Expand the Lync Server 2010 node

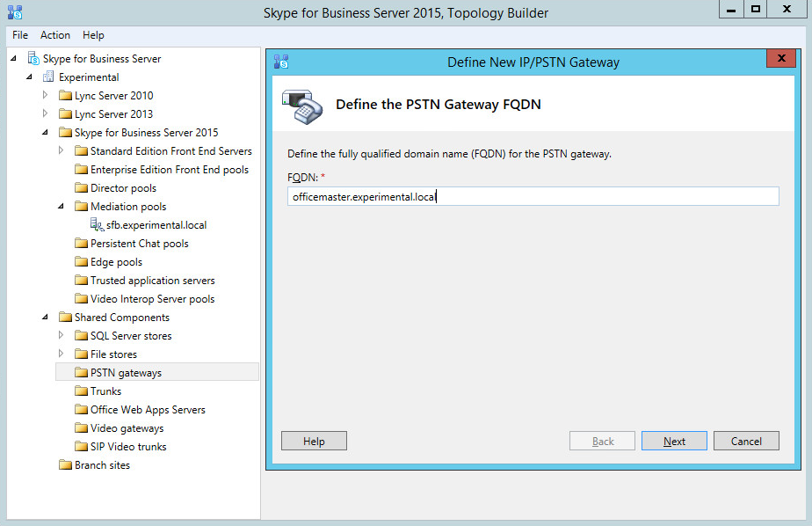click(46, 95)
